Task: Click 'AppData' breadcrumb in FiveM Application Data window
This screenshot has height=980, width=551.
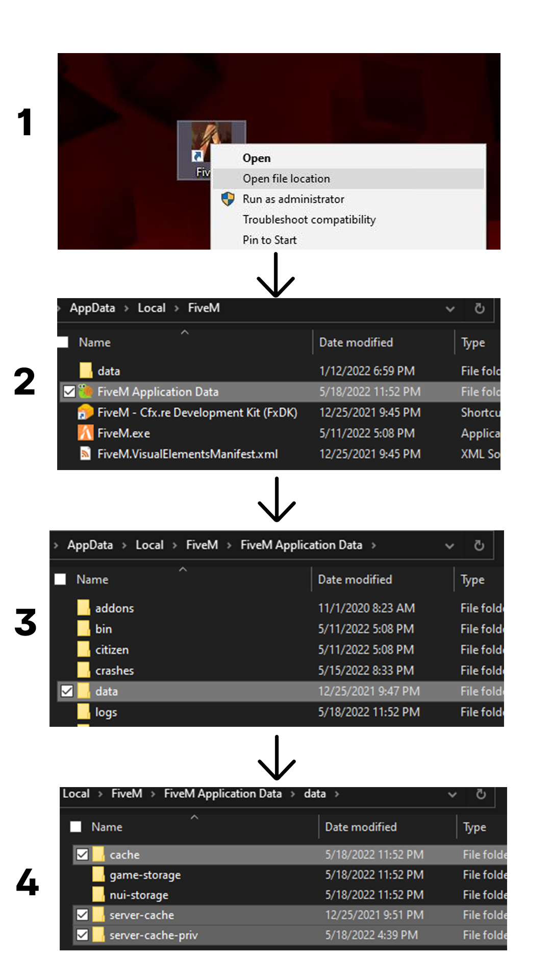Action: click(x=90, y=545)
